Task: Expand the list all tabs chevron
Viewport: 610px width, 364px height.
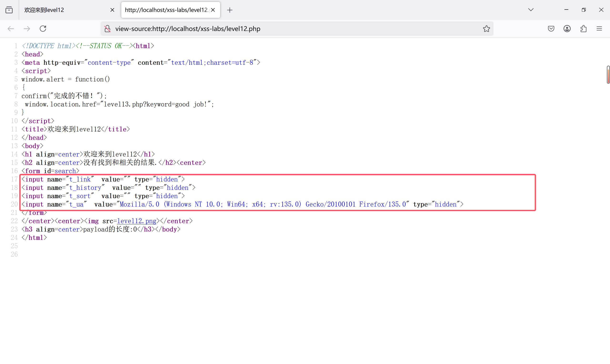Action: click(x=531, y=10)
